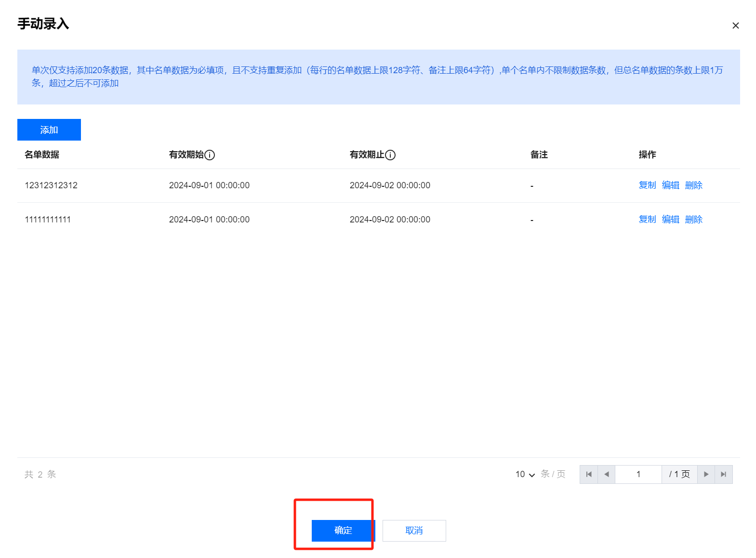Edit the 11111111111 row via 编辑
Image resolution: width=756 pixels, height=558 pixels.
[x=670, y=220]
